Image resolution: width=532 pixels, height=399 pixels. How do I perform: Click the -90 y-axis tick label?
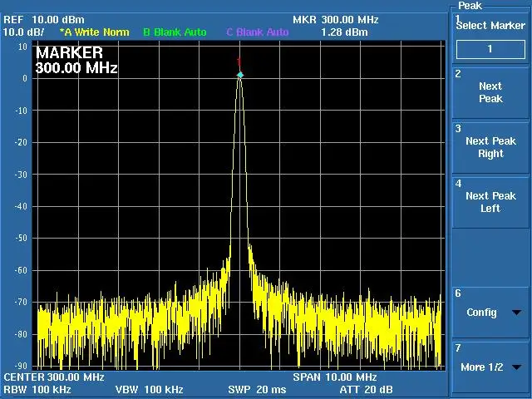click(x=20, y=366)
